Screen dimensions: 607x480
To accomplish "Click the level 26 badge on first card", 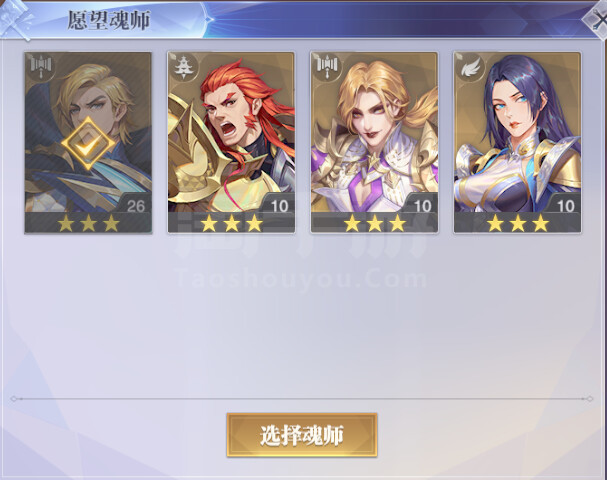I will [135, 205].
